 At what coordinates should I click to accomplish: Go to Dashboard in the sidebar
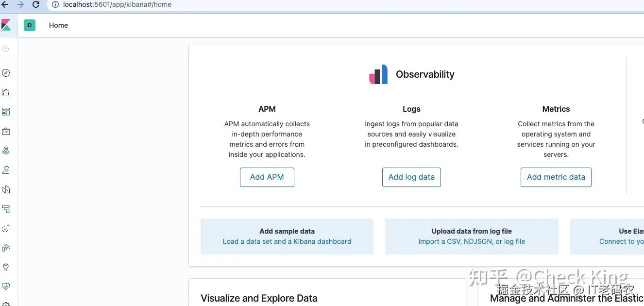point(6,112)
